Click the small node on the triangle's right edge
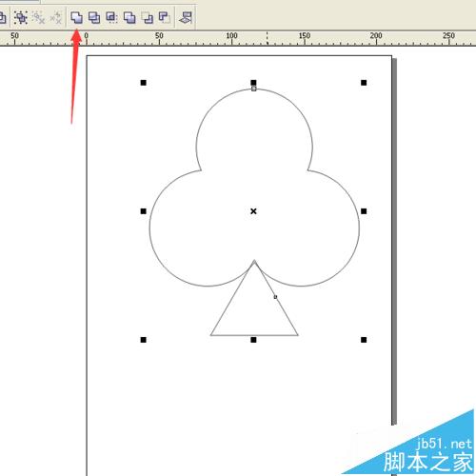Screen dimensions: 476x476 pyautogui.click(x=275, y=297)
